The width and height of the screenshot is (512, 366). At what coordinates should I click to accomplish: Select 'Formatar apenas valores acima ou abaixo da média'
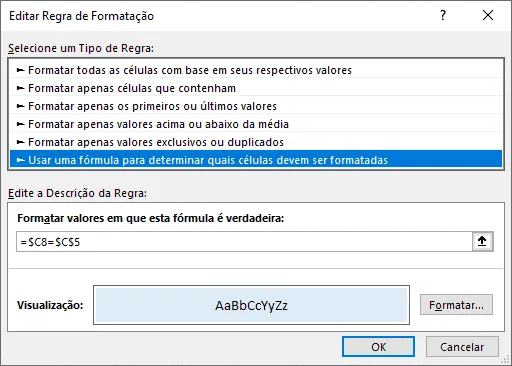[x=256, y=124]
